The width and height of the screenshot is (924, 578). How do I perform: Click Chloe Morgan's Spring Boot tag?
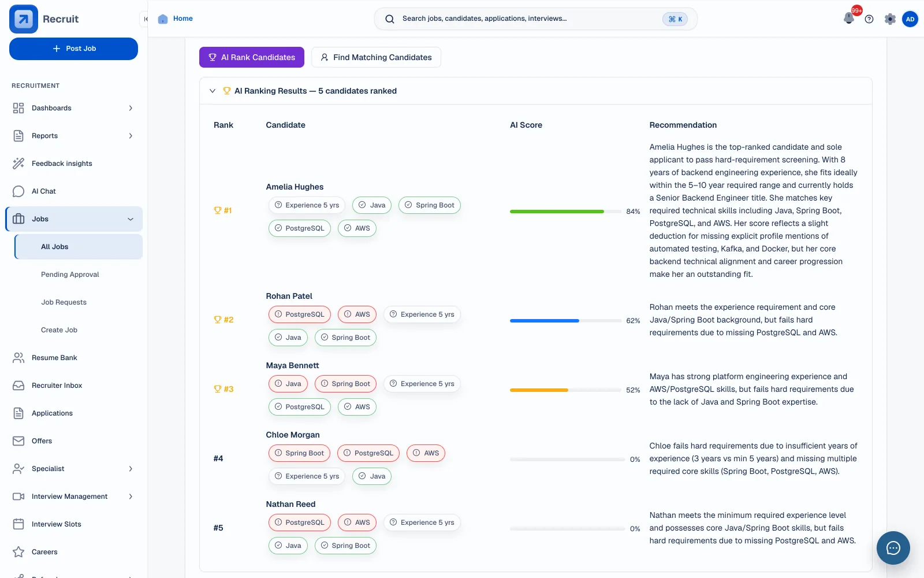[x=299, y=453]
